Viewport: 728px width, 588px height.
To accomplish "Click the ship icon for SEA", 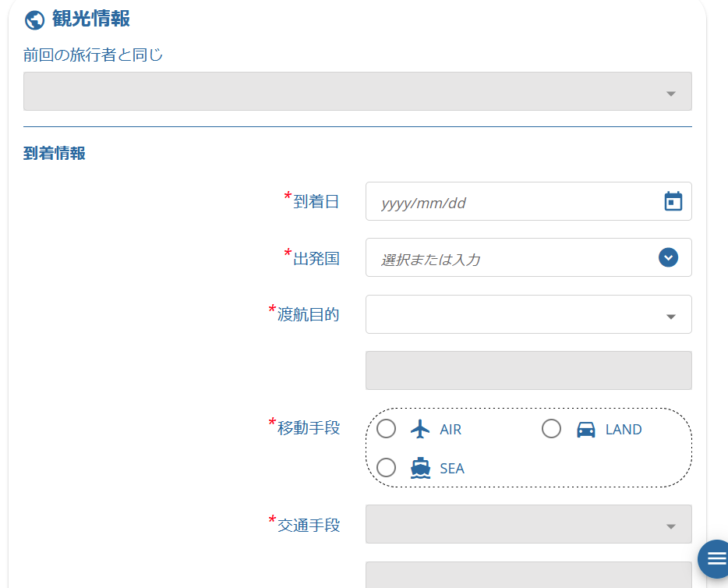I will (420, 468).
